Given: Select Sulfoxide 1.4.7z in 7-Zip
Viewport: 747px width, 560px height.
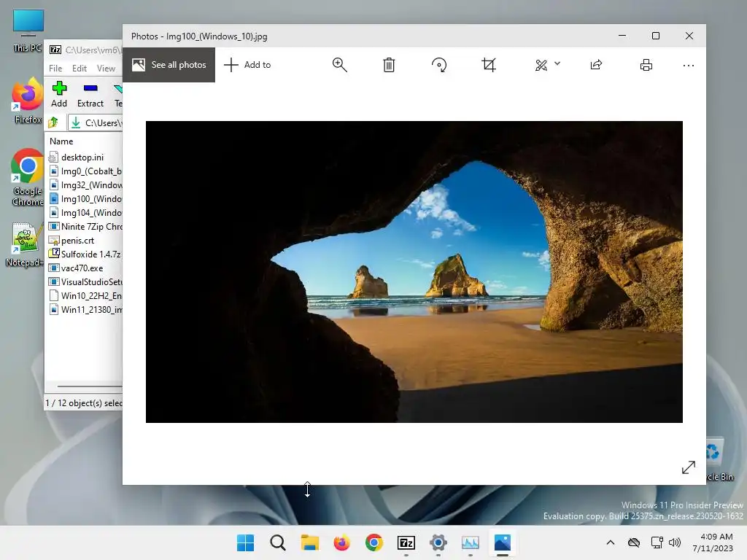Looking at the screenshot, I should point(85,254).
